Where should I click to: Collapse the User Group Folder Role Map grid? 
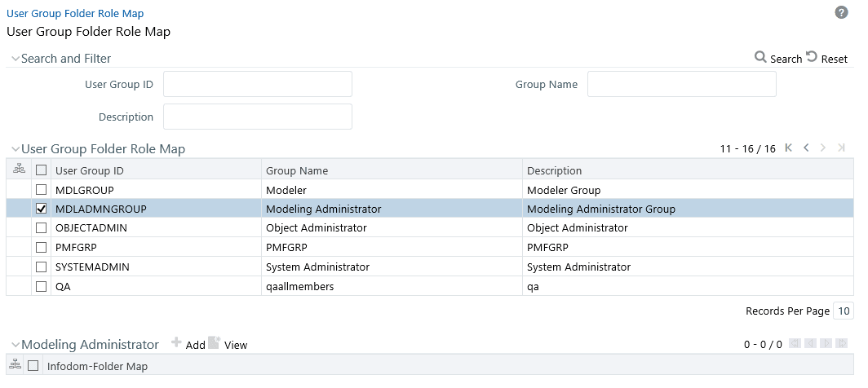pos(15,149)
